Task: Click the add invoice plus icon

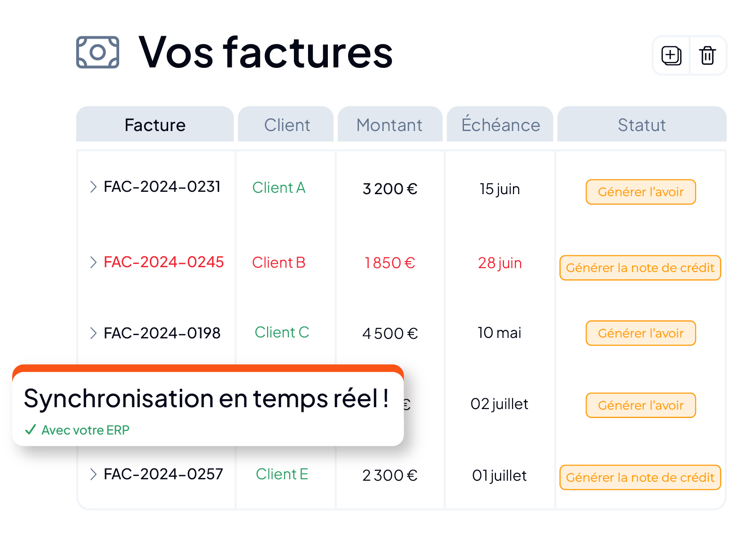Action: point(671,56)
